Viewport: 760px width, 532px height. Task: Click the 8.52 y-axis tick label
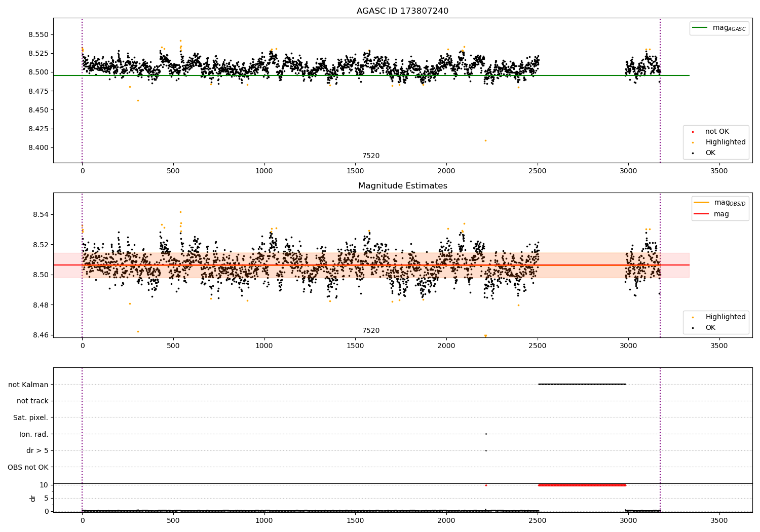pos(40,245)
